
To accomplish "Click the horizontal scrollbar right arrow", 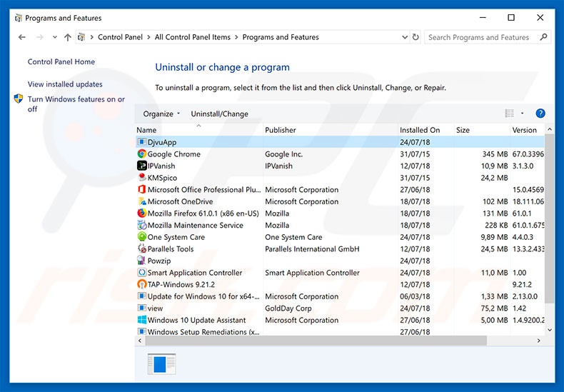I will pos(538,341).
